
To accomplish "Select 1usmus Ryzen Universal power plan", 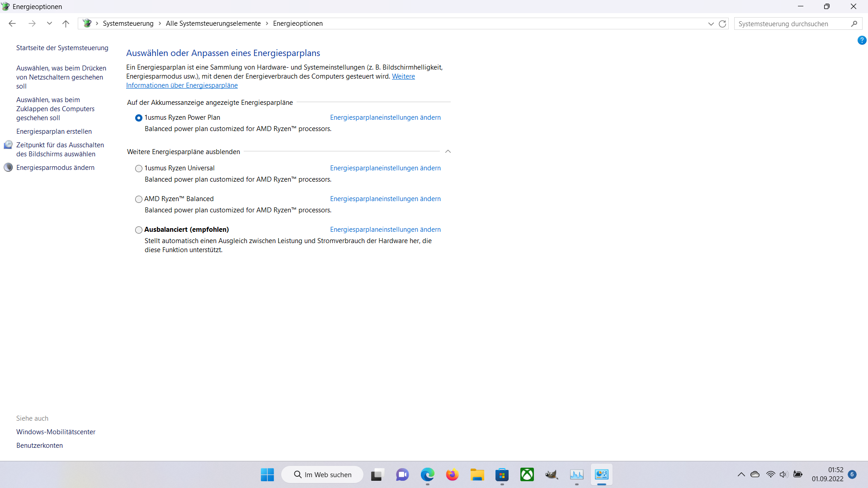I will (x=139, y=169).
